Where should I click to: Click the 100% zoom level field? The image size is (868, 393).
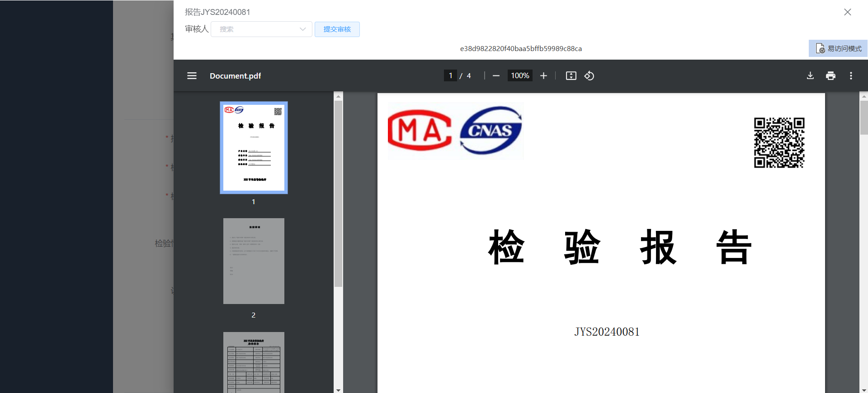520,76
